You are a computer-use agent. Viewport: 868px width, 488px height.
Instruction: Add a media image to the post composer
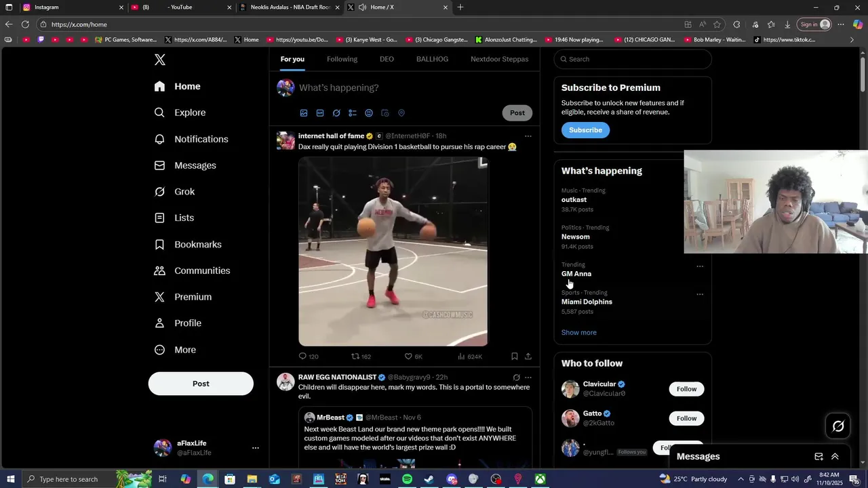[x=304, y=113]
